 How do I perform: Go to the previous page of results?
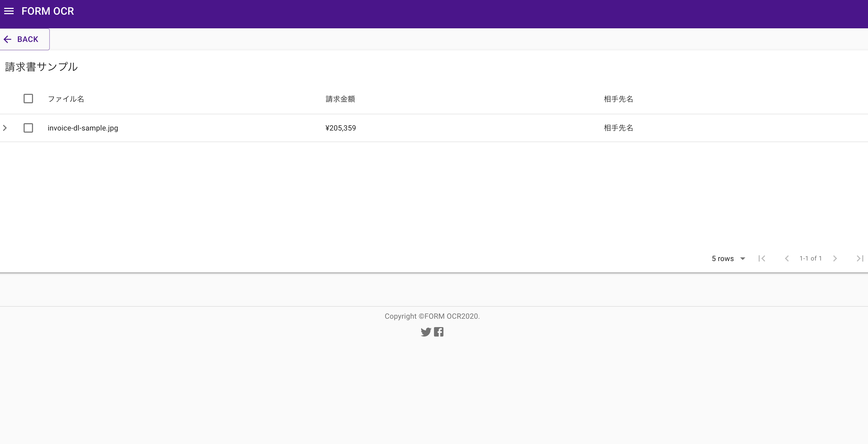click(787, 258)
